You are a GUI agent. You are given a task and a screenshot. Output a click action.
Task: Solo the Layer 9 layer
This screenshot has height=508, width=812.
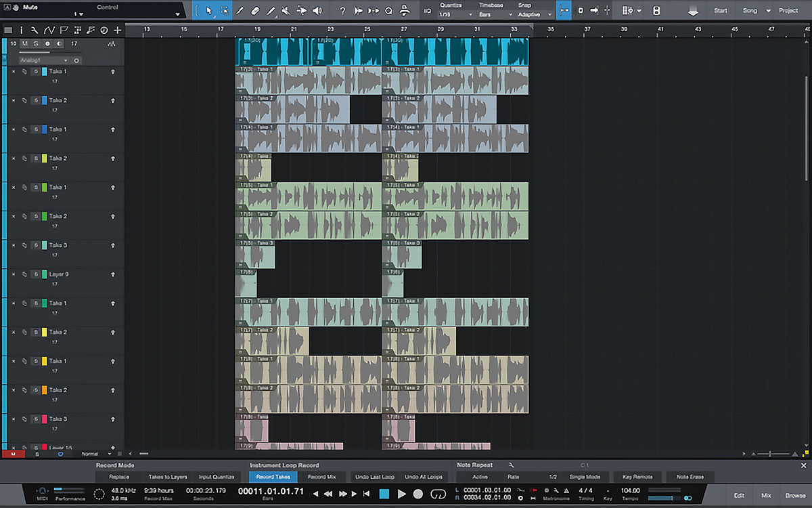35,274
